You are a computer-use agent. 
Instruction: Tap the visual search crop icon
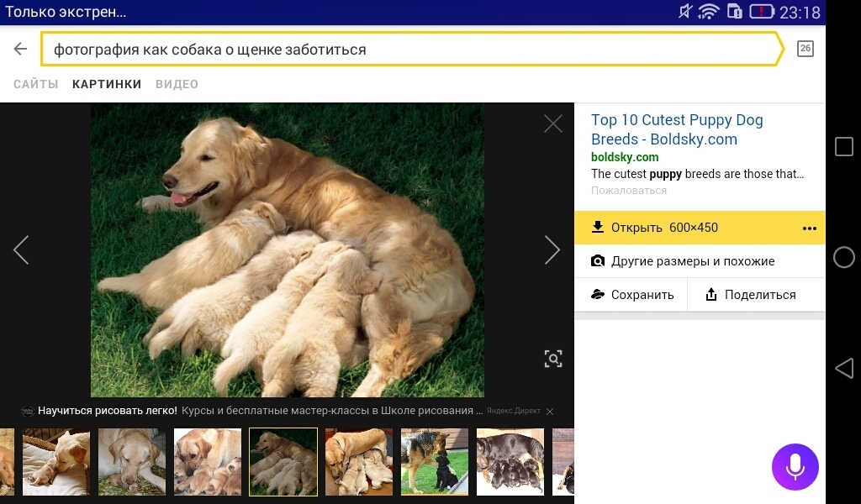click(x=552, y=359)
